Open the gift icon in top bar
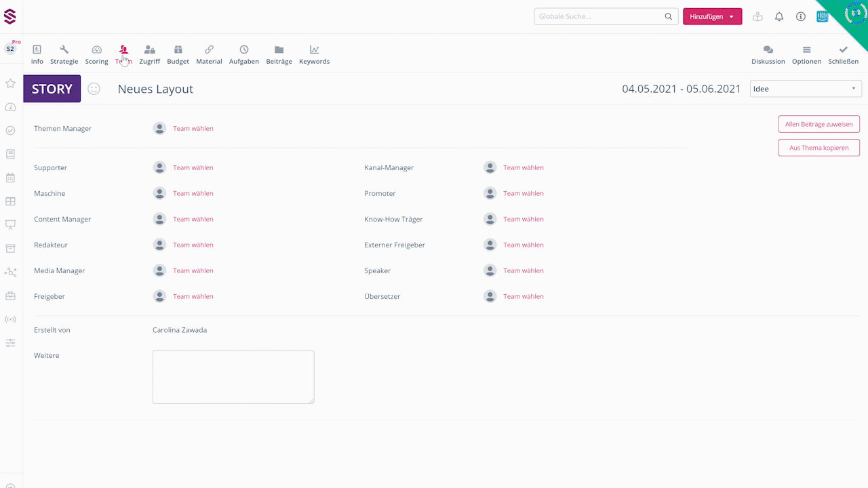Image resolution: width=868 pixels, height=488 pixels. 757,17
